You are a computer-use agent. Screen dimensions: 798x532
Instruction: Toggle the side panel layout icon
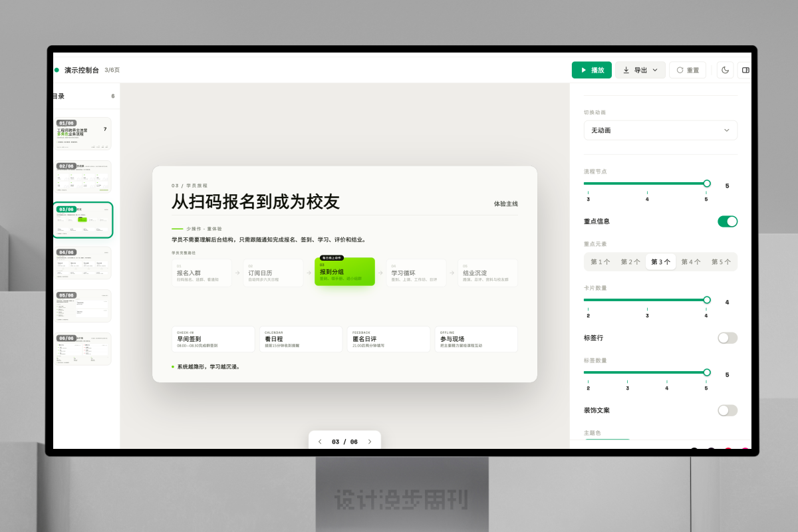click(745, 70)
